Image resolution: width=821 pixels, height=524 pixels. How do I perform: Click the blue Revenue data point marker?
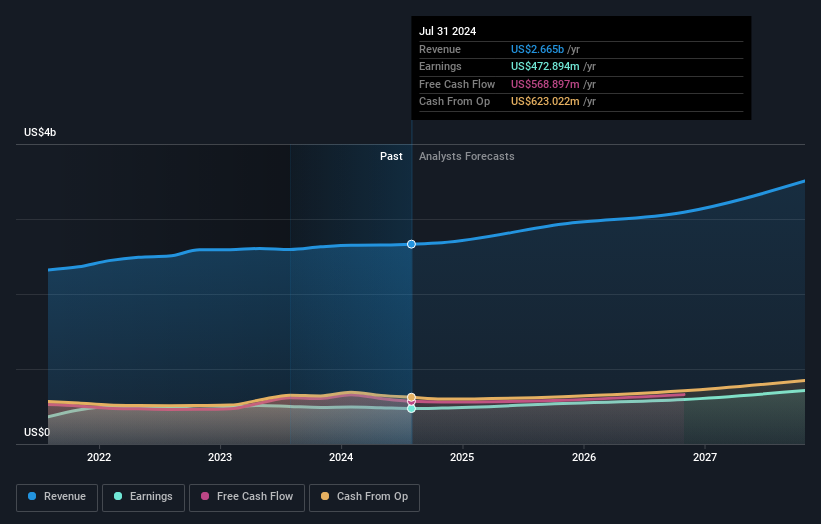[x=412, y=244]
